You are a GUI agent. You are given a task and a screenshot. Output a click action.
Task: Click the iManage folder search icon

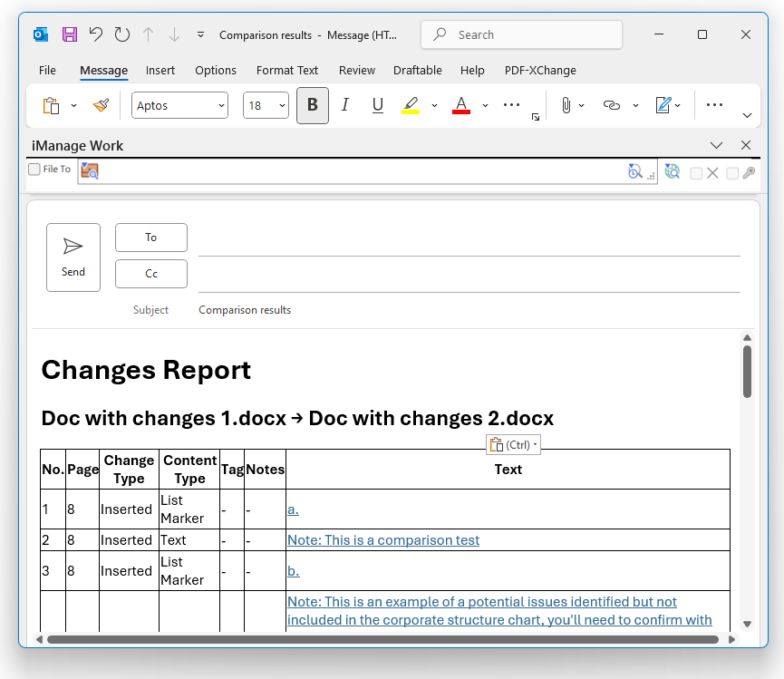point(90,171)
